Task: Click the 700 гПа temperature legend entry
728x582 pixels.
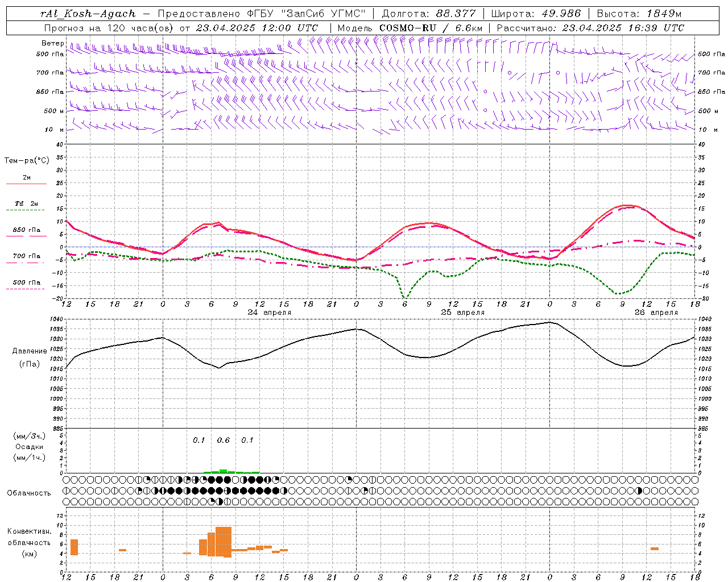Action: click(x=26, y=256)
